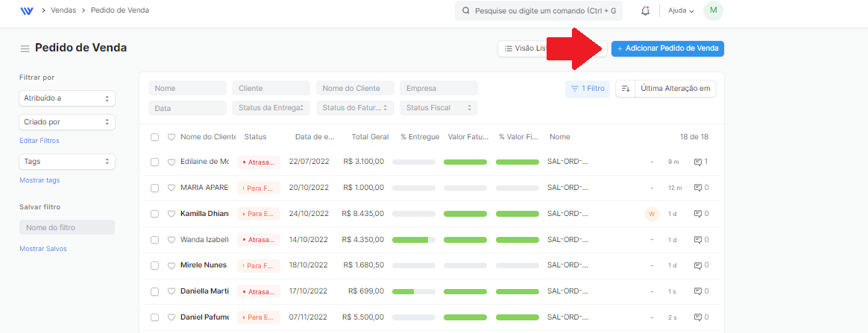The height and width of the screenshot is (333, 868).
Task: Toggle the sidebar hamburger icon
Action: tap(25, 48)
